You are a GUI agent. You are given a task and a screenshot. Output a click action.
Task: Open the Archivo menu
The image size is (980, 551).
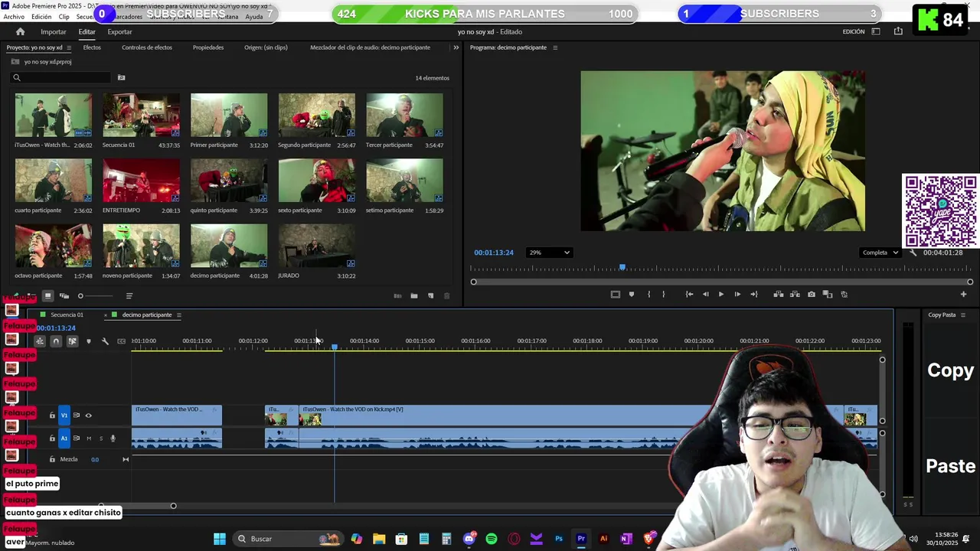tap(14, 17)
